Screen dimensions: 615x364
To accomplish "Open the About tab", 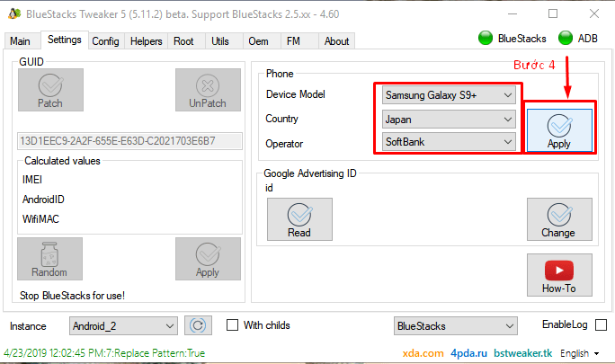I will (x=336, y=41).
